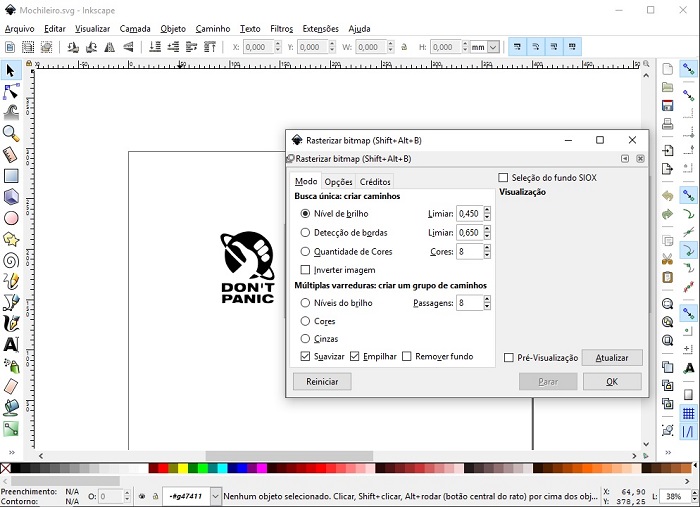Open the Caminho menu
Image resolution: width=700 pixels, height=507 pixels.
coord(213,29)
